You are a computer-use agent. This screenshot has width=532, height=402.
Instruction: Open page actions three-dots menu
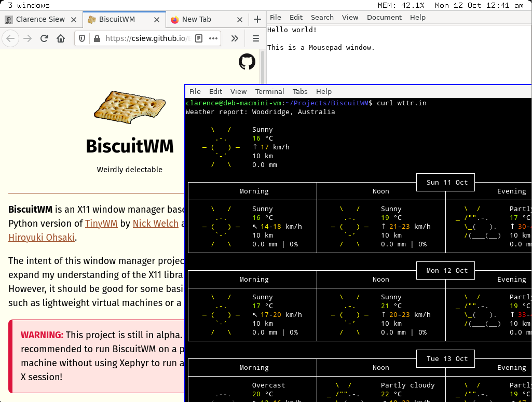point(213,38)
